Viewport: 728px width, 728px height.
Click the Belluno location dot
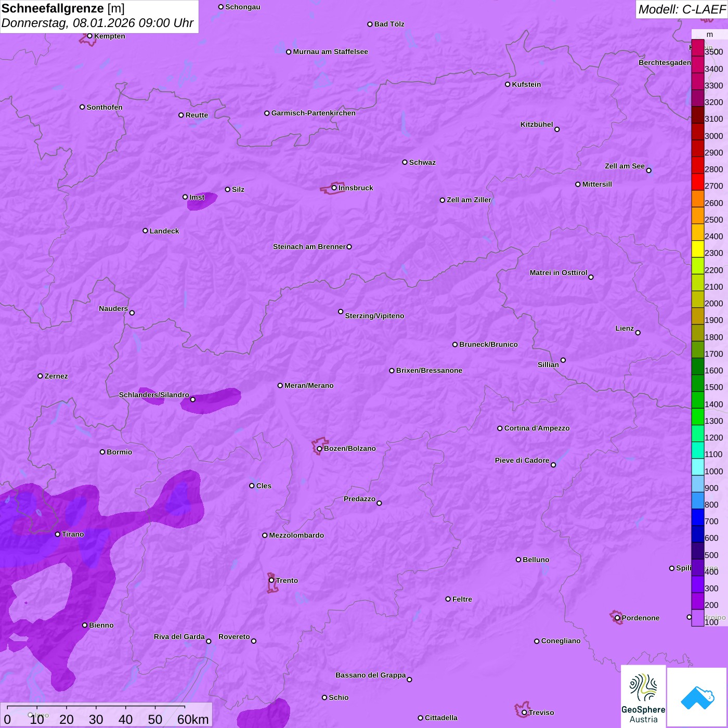(x=518, y=560)
